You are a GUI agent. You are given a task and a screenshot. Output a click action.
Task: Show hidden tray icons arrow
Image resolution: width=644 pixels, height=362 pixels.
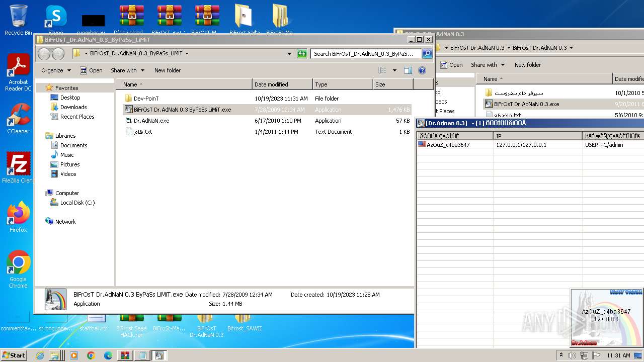561,355
